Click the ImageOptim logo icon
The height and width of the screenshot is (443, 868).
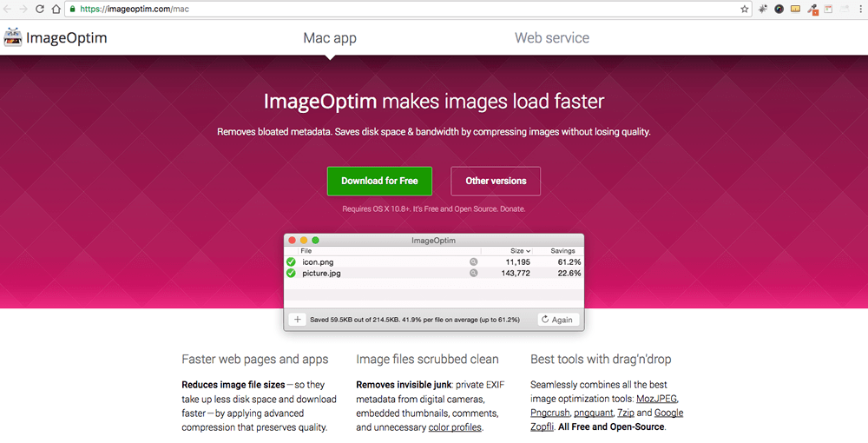click(x=13, y=37)
